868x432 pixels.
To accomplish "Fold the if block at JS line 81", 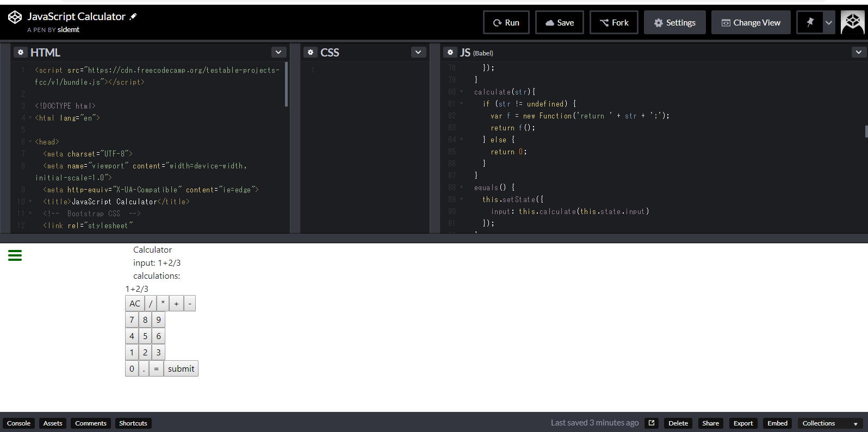I will [461, 104].
